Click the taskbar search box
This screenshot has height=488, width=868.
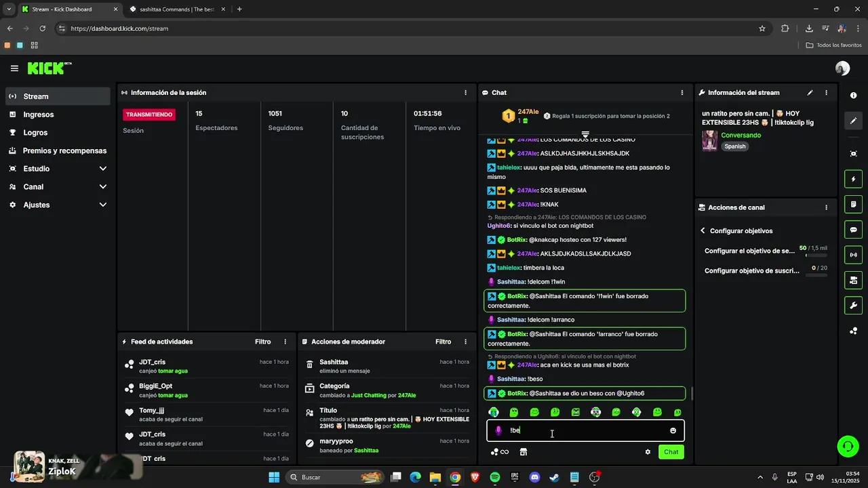[335, 477]
